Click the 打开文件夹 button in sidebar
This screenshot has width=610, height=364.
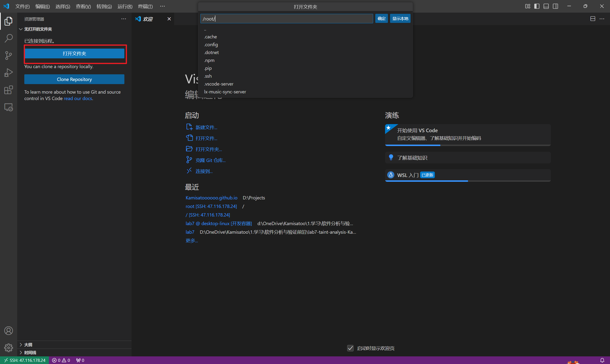pos(74,53)
